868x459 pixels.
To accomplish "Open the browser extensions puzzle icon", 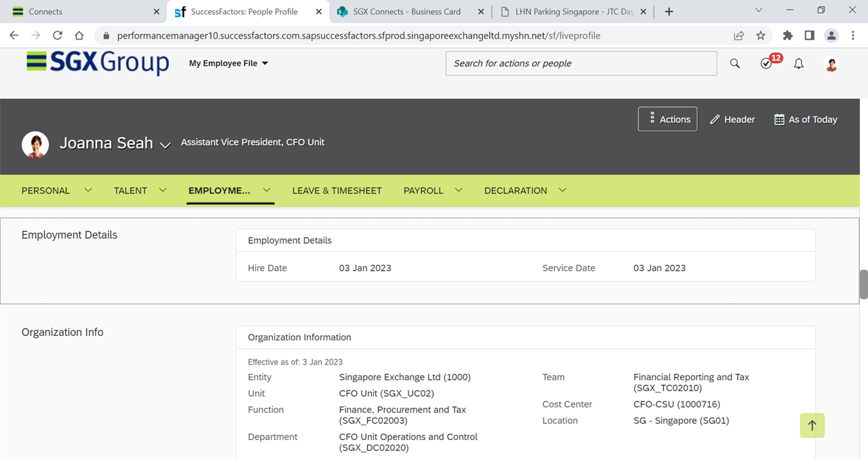I will (x=788, y=35).
